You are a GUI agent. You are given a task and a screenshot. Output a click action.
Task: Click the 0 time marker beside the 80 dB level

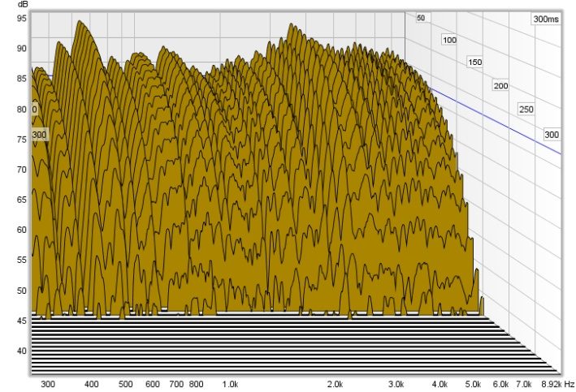pos(35,110)
